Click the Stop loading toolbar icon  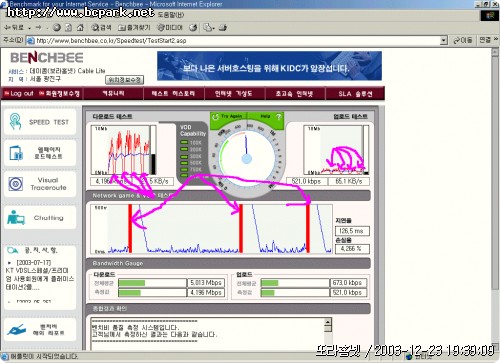click(x=57, y=28)
